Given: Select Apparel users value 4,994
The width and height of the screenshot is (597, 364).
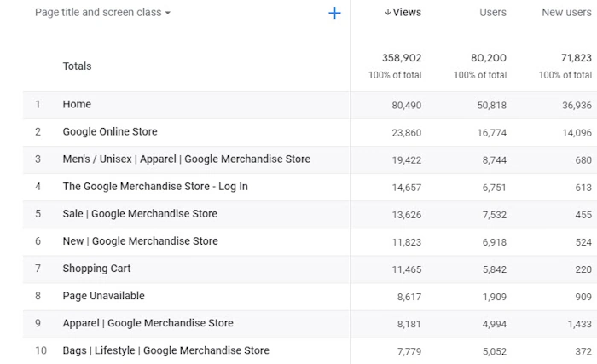Looking at the screenshot, I should point(494,325).
